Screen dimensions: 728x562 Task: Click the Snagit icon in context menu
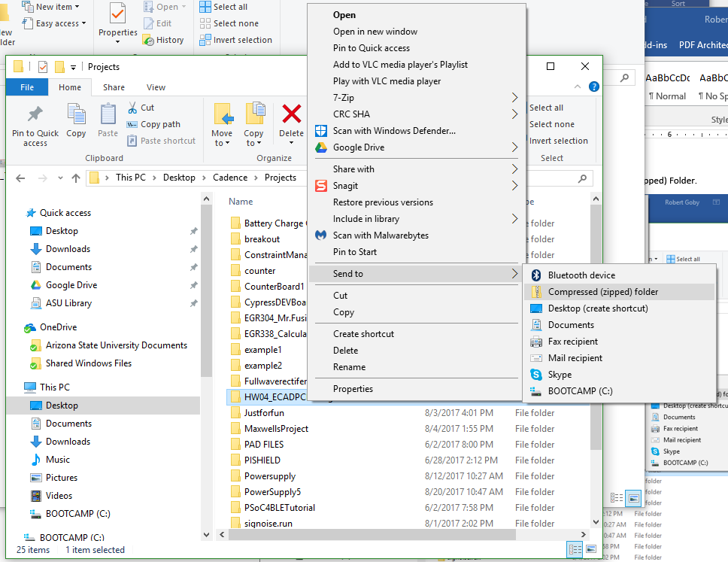321,186
